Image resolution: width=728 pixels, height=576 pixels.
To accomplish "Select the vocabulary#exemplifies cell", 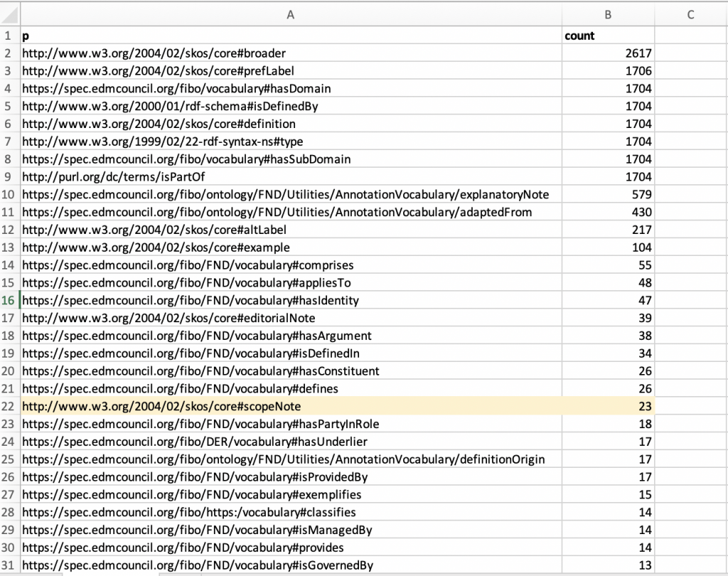I will pos(291,495).
